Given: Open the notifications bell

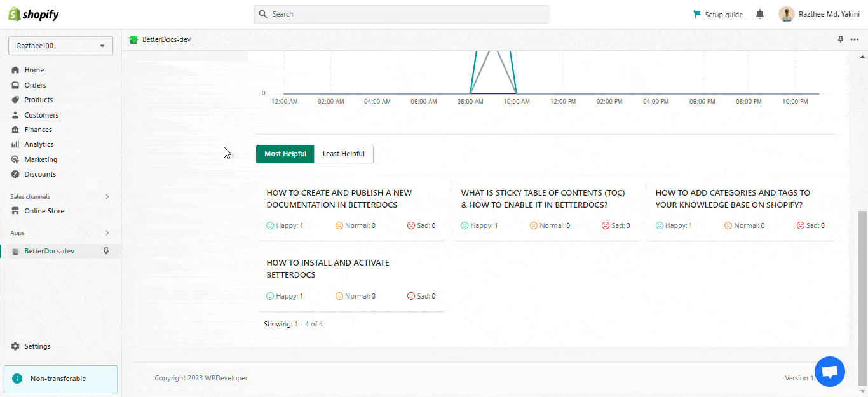Looking at the screenshot, I should tap(759, 14).
